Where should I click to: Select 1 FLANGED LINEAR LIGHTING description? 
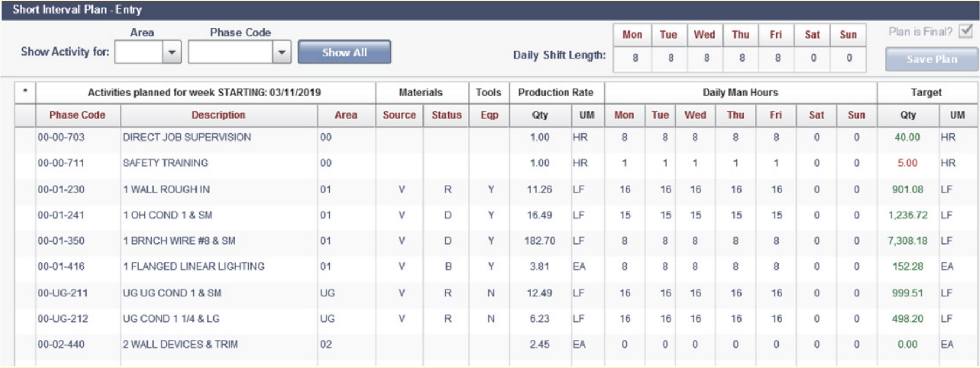point(193,267)
